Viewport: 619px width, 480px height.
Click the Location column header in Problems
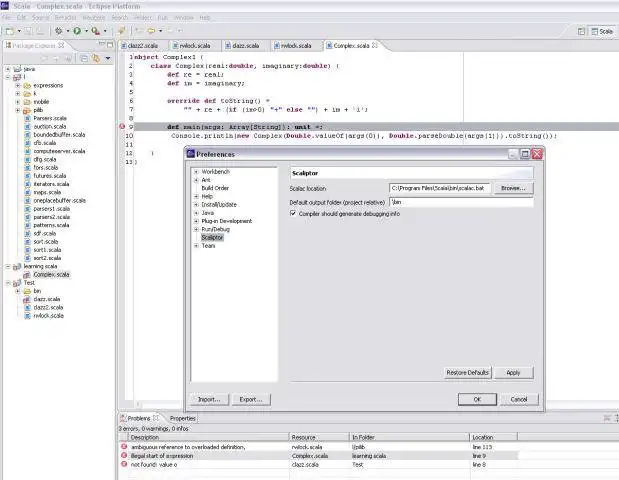pyautogui.click(x=493, y=437)
